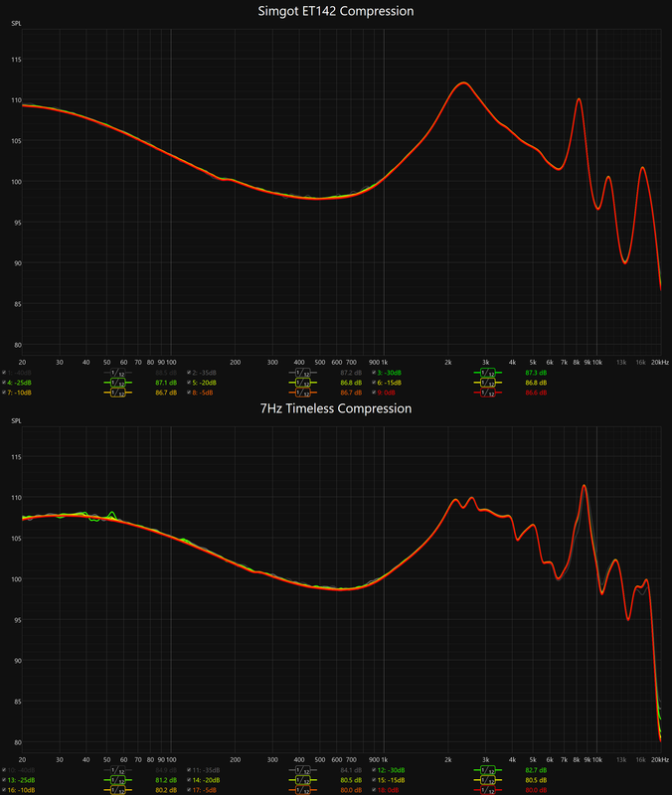The width and height of the screenshot is (672, 795).
Task: Toggle the checkbox for trace 9: 0dB
Action: tap(374, 393)
